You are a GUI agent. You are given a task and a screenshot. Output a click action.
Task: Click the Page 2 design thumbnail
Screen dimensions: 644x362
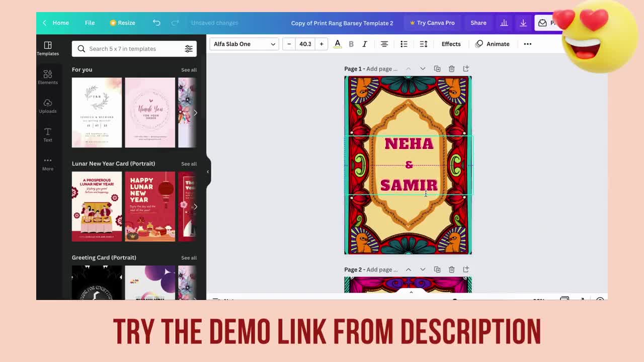(408, 285)
